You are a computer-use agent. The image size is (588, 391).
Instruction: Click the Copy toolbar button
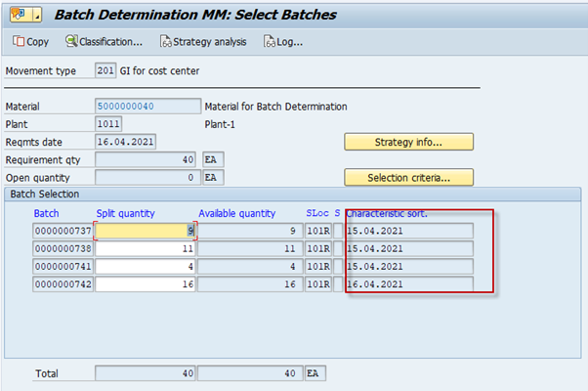(x=30, y=42)
